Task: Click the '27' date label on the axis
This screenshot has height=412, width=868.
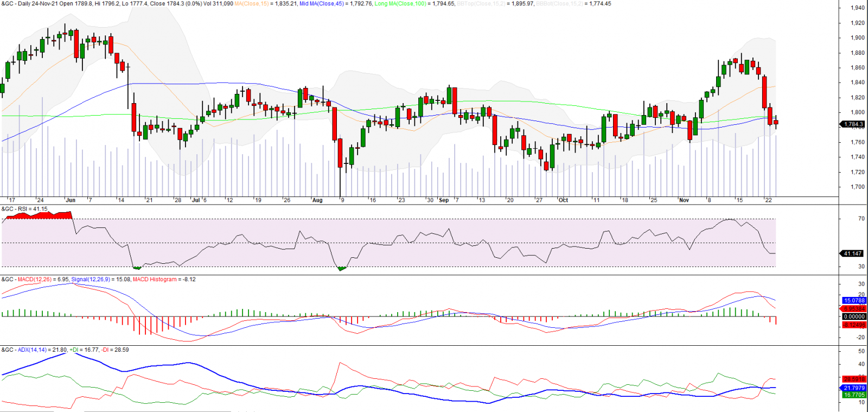Action: [x=539, y=200]
